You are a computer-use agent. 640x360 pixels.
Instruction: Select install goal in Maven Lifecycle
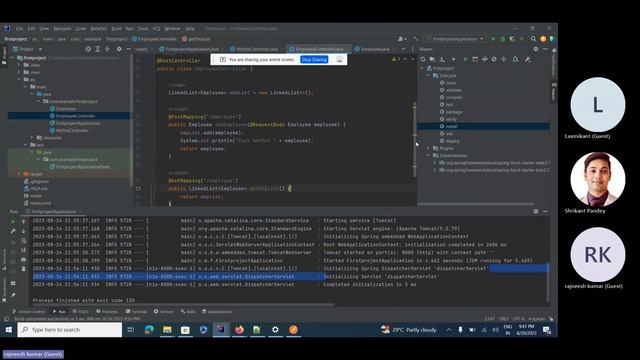tap(451, 127)
